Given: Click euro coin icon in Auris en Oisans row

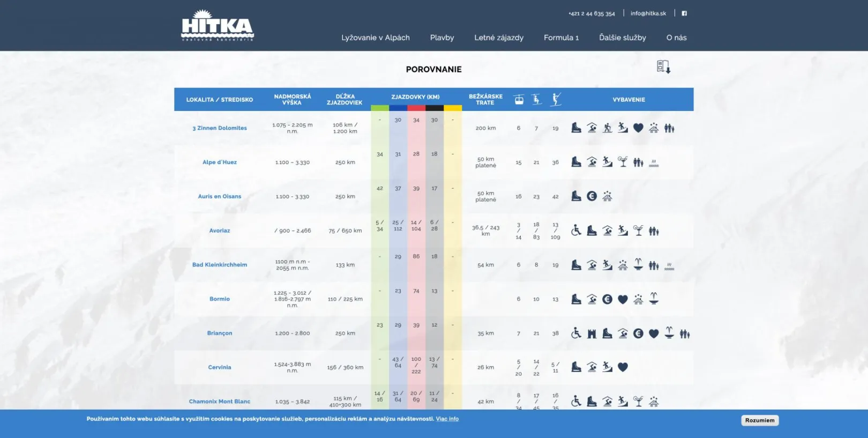Looking at the screenshot, I should click(x=592, y=196).
